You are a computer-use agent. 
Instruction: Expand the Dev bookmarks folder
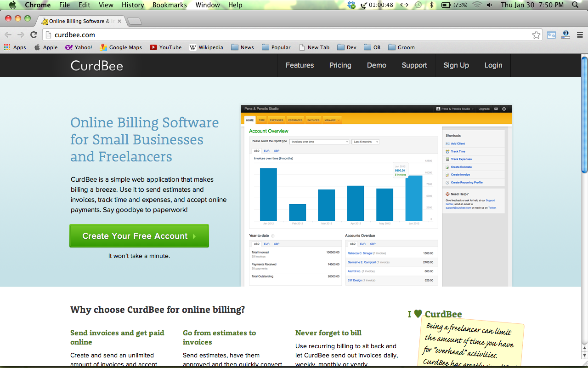pyautogui.click(x=347, y=47)
